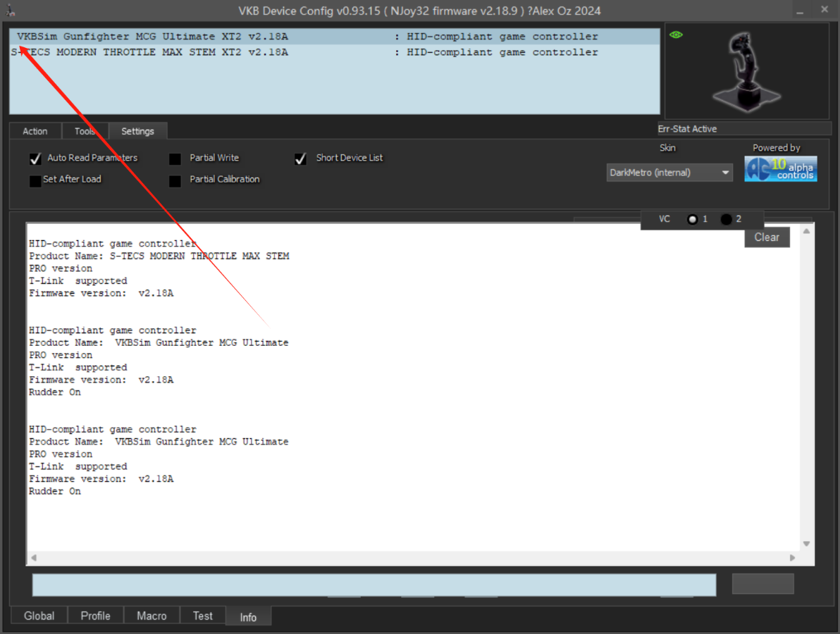Toggle Short Device List checkbox
The height and width of the screenshot is (634, 840).
tap(300, 158)
